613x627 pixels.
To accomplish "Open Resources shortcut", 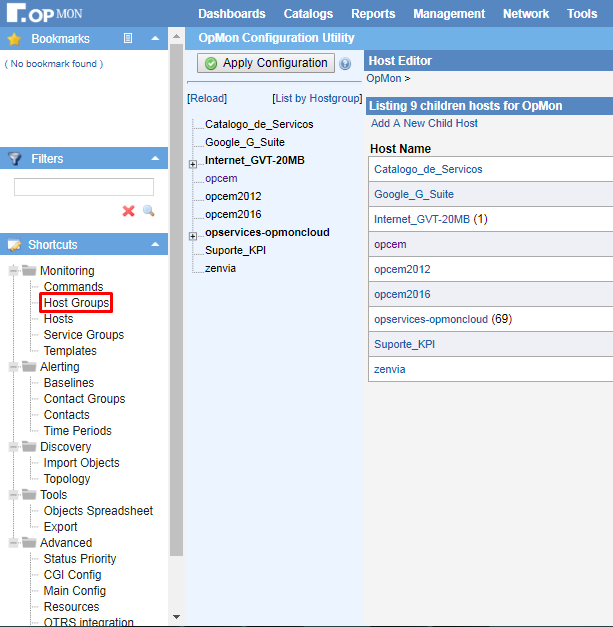I will [x=71, y=607].
